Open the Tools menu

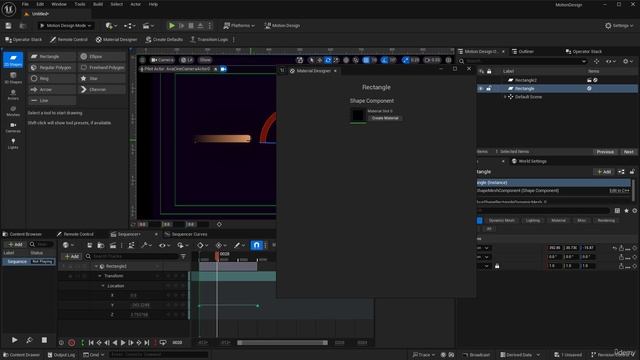[x=80, y=4]
